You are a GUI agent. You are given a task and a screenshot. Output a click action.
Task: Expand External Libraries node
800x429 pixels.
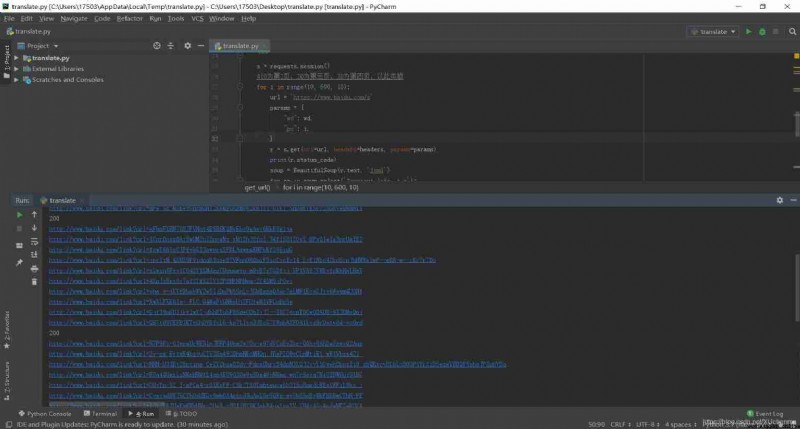(x=16, y=69)
